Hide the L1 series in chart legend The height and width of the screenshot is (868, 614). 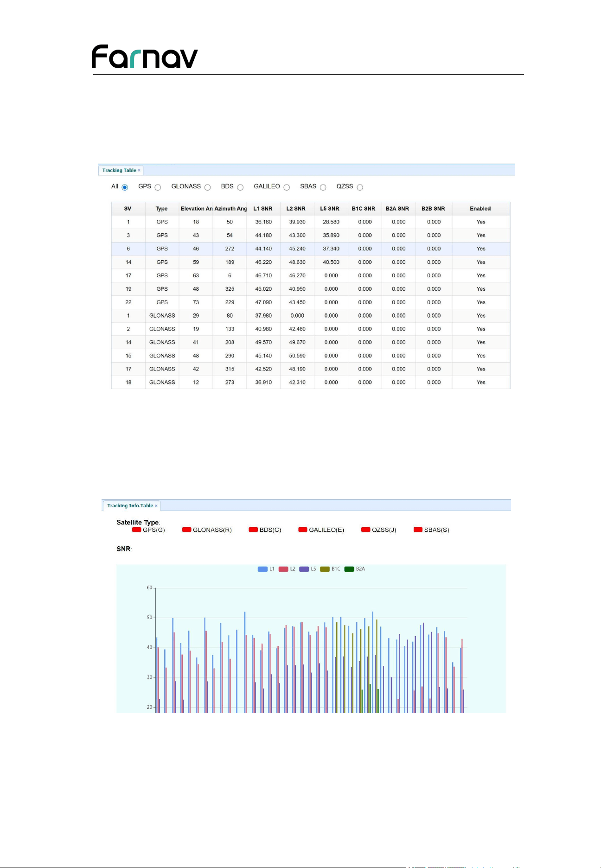[266, 569]
